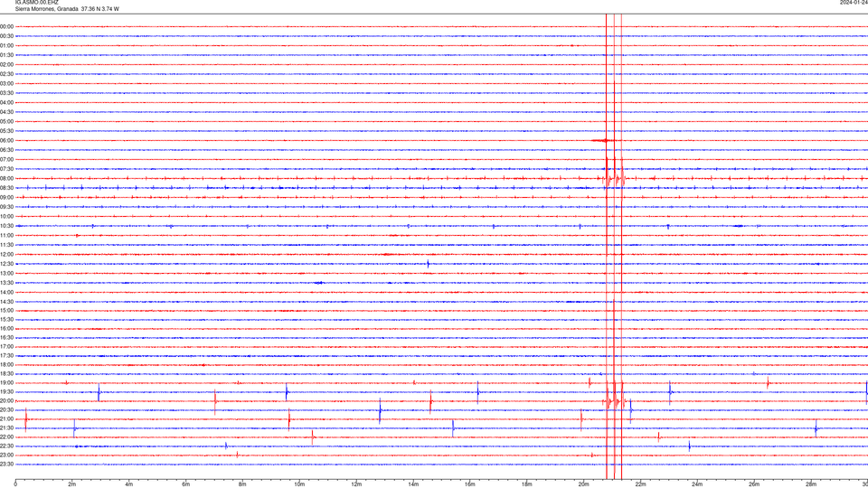This screenshot has width=868, height=488.
Task: Select the 26m minute axis label
Action: click(754, 484)
